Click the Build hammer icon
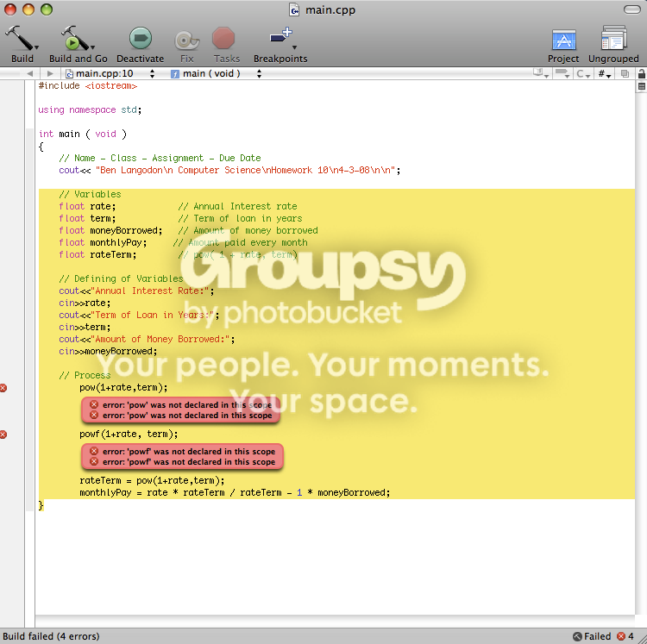The image size is (647, 644). [19, 38]
